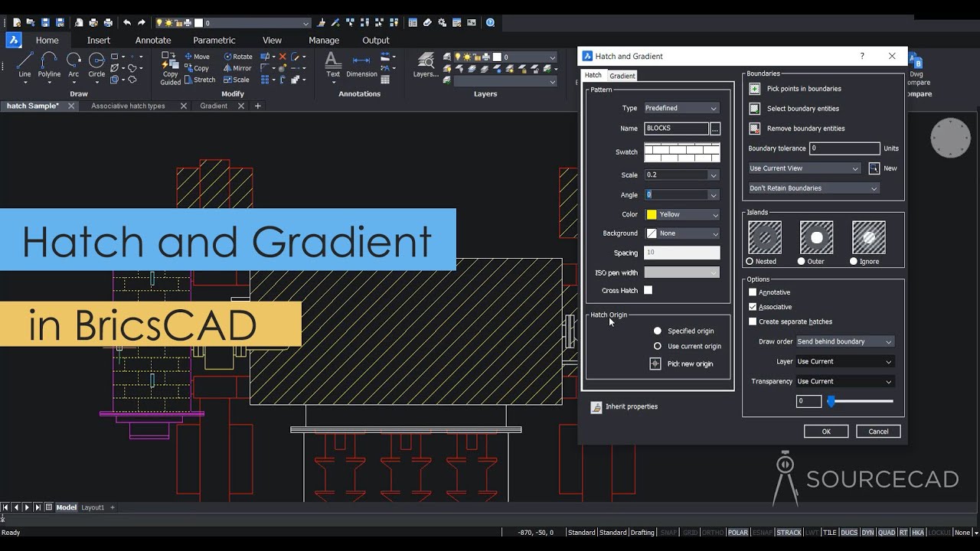Open the Don't Retain Boundaries dropdown
The height and width of the screenshot is (551, 980).
[x=813, y=188]
